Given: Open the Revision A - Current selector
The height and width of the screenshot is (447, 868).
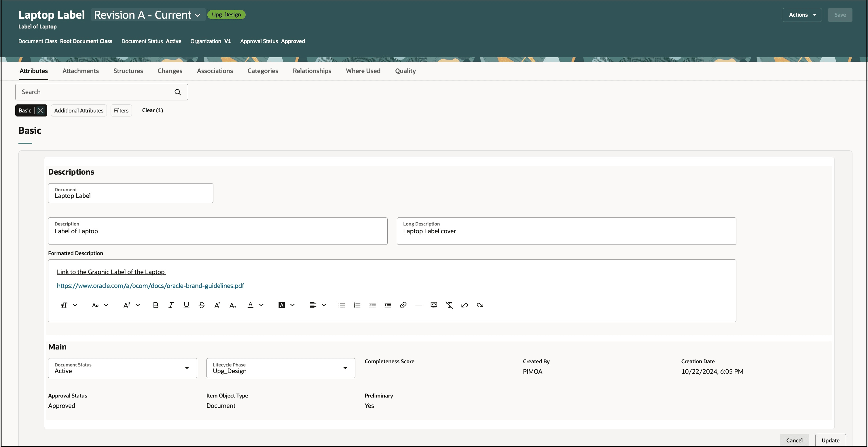Looking at the screenshot, I should [147, 15].
